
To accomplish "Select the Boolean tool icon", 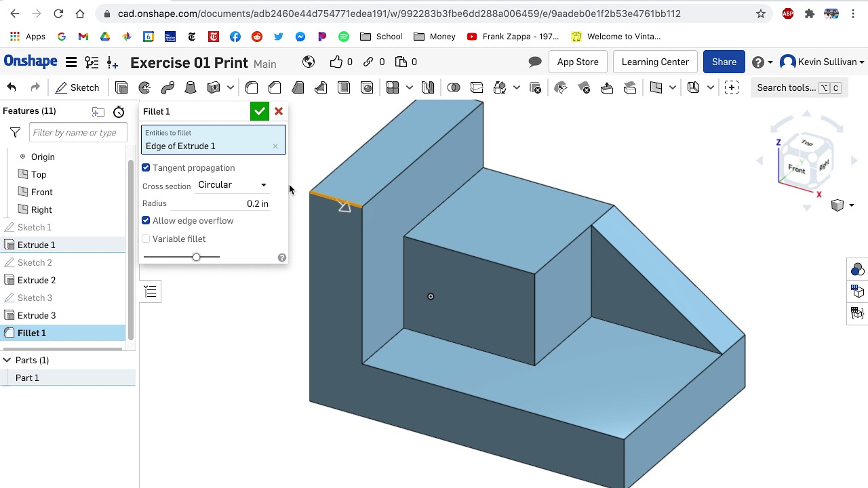I will pos(454,87).
